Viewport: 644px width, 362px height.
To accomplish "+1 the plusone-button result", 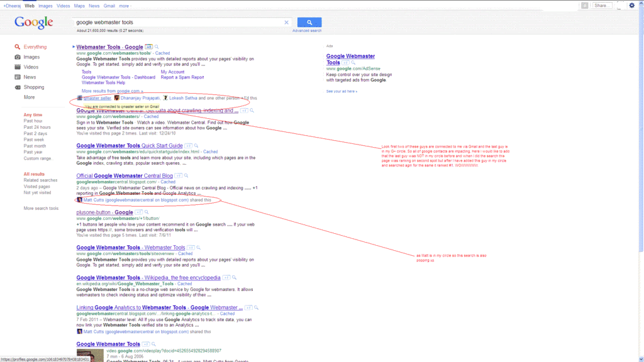I will (x=138, y=212).
